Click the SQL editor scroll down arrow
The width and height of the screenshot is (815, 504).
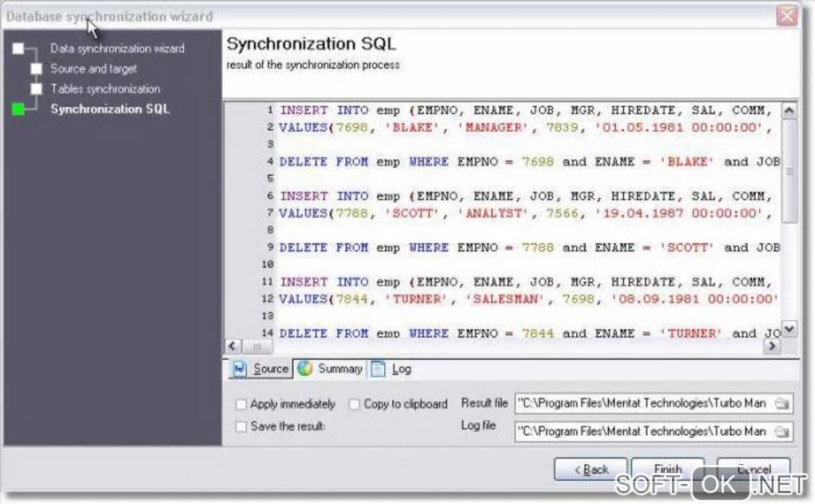coord(789,328)
